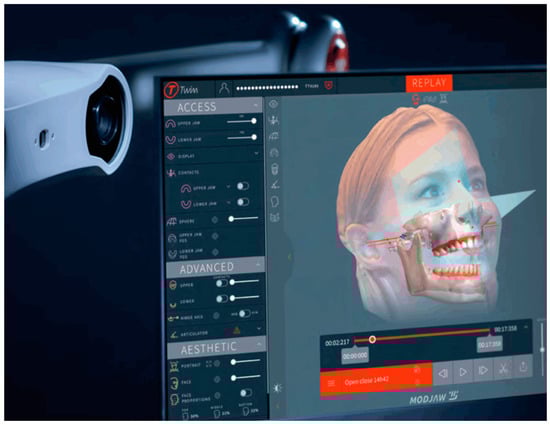Expand the Display dropdown
The image size is (550, 425).
tap(256, 154)
